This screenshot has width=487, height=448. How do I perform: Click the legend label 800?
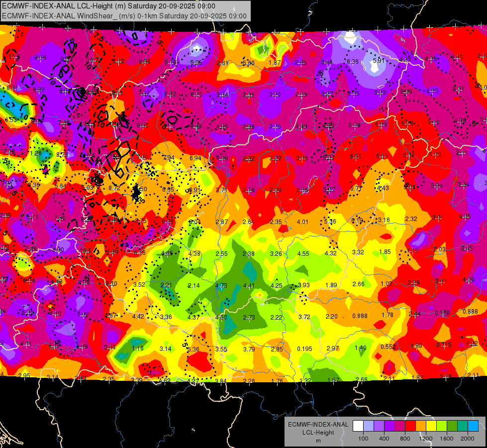click(x=405, y=439)
